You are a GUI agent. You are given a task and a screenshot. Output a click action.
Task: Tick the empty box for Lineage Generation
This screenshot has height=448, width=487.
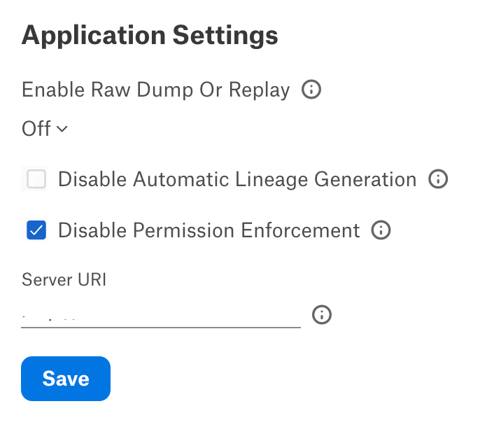coord(36,179)
